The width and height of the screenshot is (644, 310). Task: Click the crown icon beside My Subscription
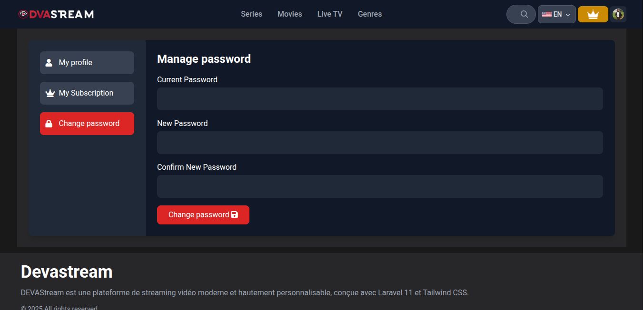point(50,93)
